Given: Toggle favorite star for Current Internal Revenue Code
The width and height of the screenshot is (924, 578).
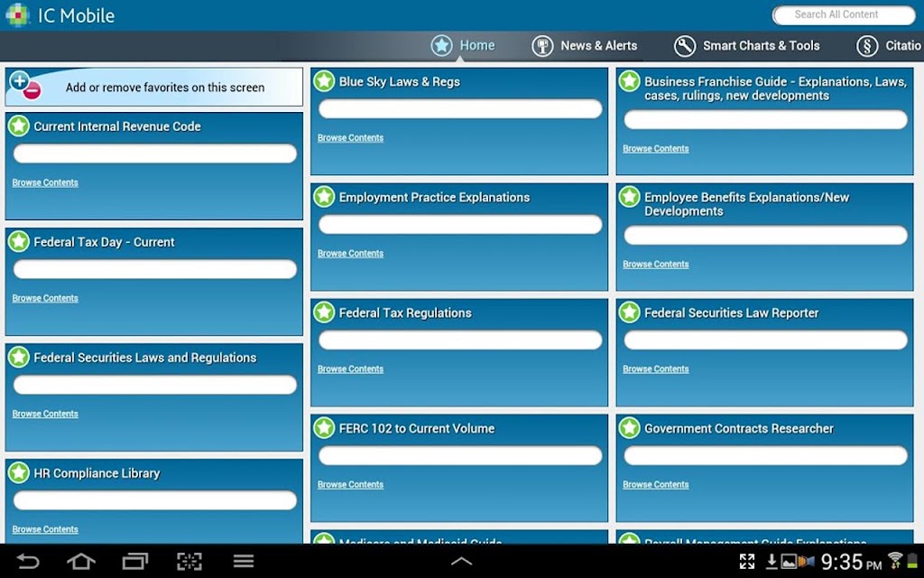Looking at the screenshot, I should click(19, 126).
